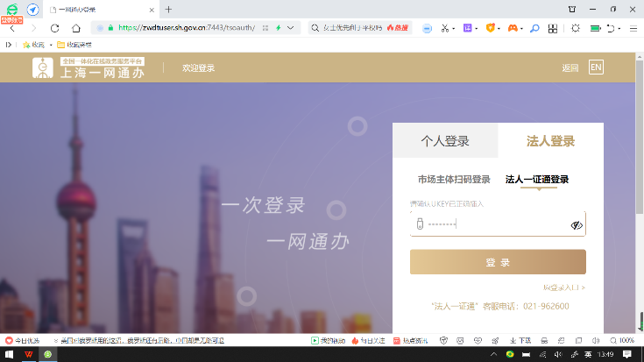This screenshot has height=362, width=644.
Task: Expand the undo closed tab dropdown
Action: point(619,29)
